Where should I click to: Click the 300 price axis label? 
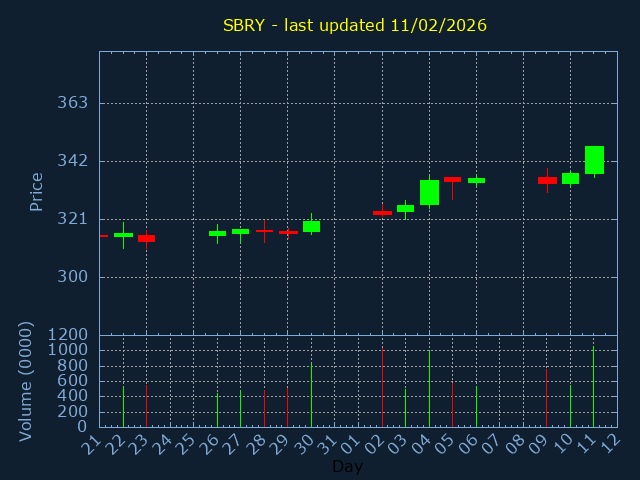pos(73,277)
